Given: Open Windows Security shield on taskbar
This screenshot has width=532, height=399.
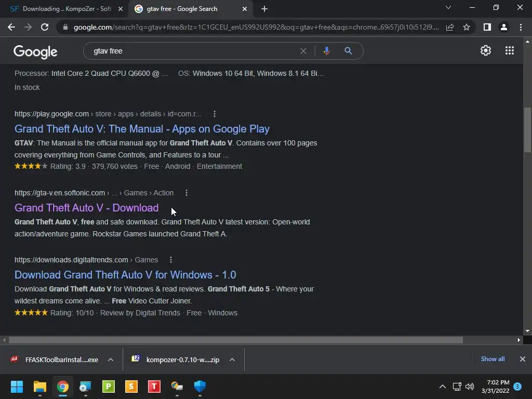Looking at the screenshot, I should pyautogui.click(x=200, y=387).
